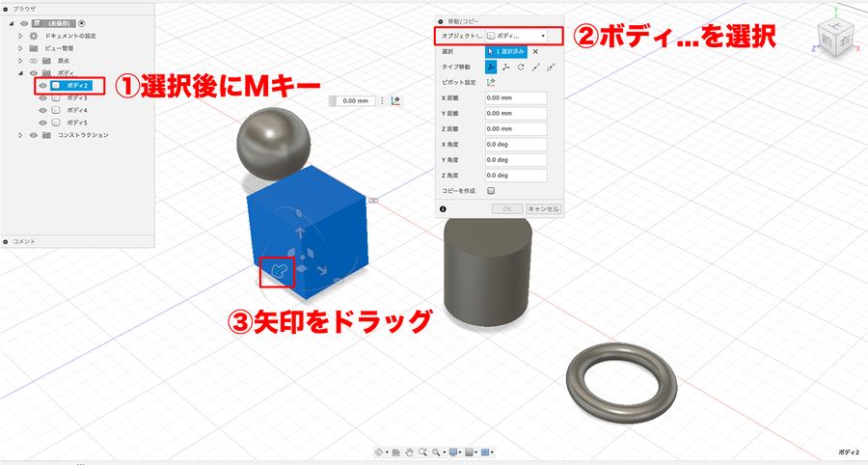The width and height of the screenshot is (868, 465).
Task: Select the Rotate move type icon
Action: click(x=521, y=67)
